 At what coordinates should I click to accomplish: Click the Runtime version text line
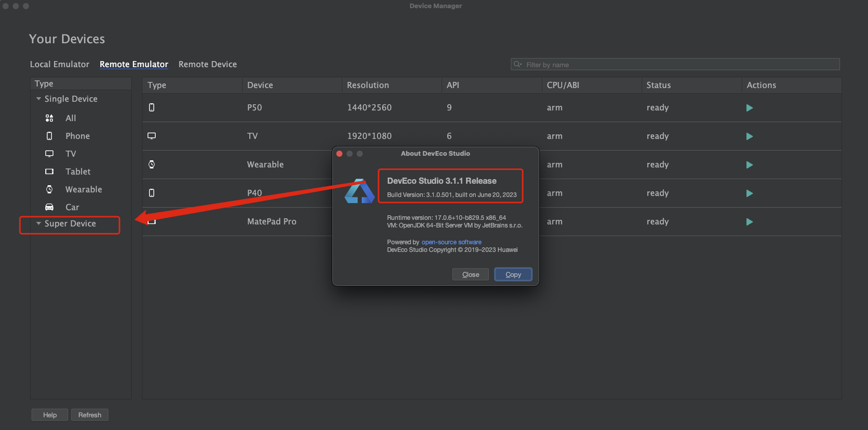tap(446, 218)
